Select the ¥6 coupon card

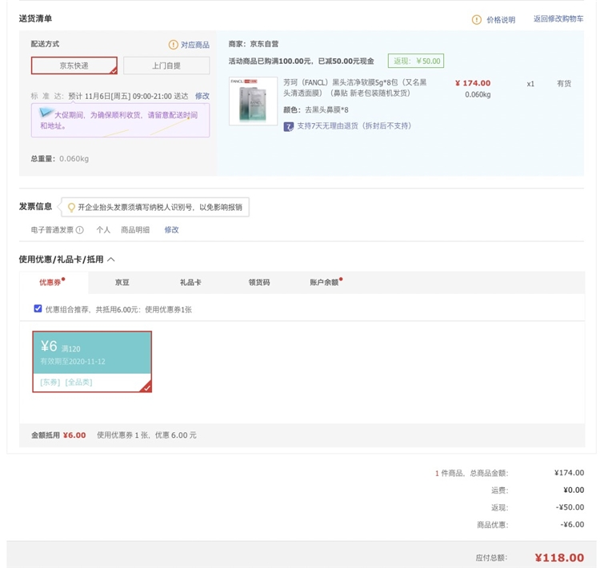(x=92, y=361)
